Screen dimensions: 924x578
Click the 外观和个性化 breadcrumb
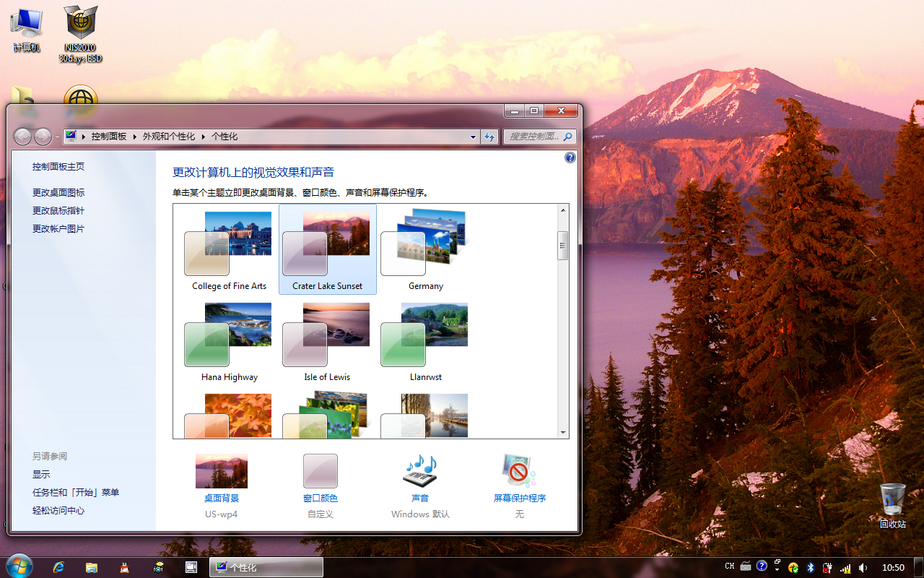(168, 137)
